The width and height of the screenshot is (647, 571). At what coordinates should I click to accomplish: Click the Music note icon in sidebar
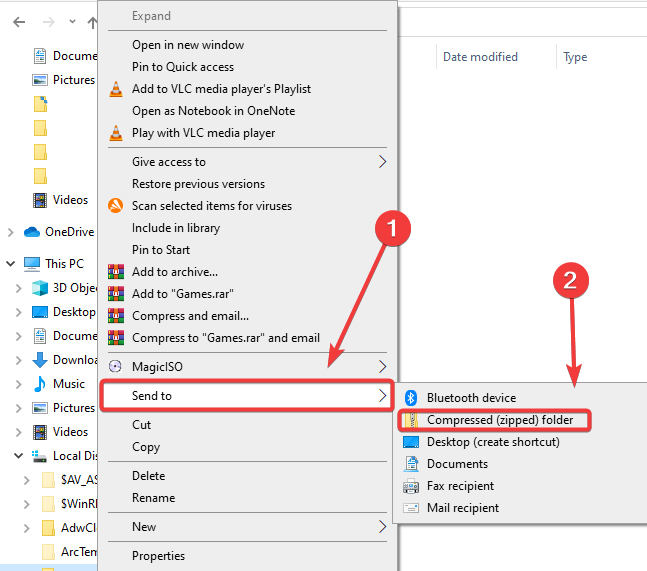(x=40, y=384)
